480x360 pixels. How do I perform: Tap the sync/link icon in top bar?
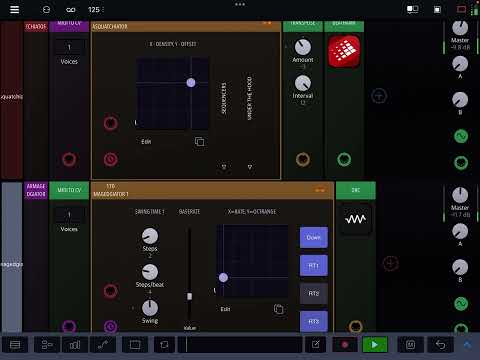point(46,10)
